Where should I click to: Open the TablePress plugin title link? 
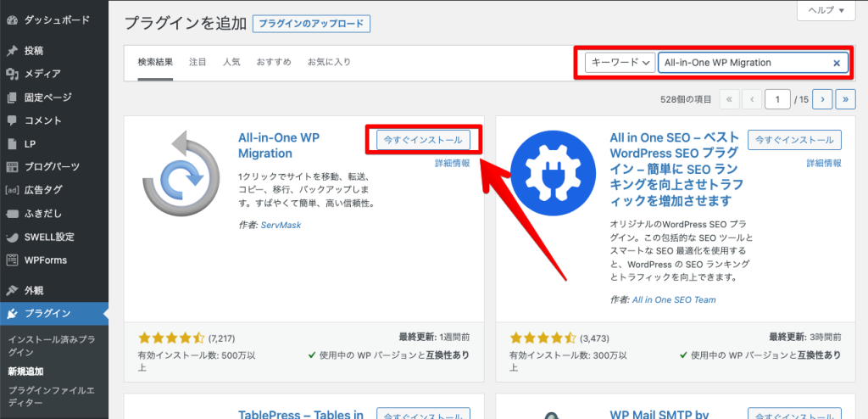point(301,413)
